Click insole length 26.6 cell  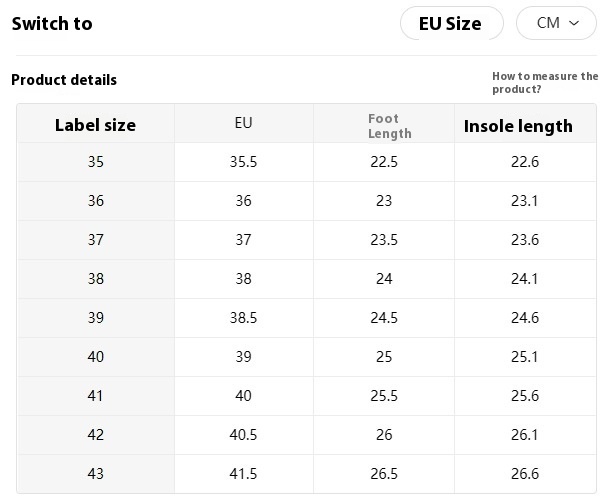click(x=525, y=474)
